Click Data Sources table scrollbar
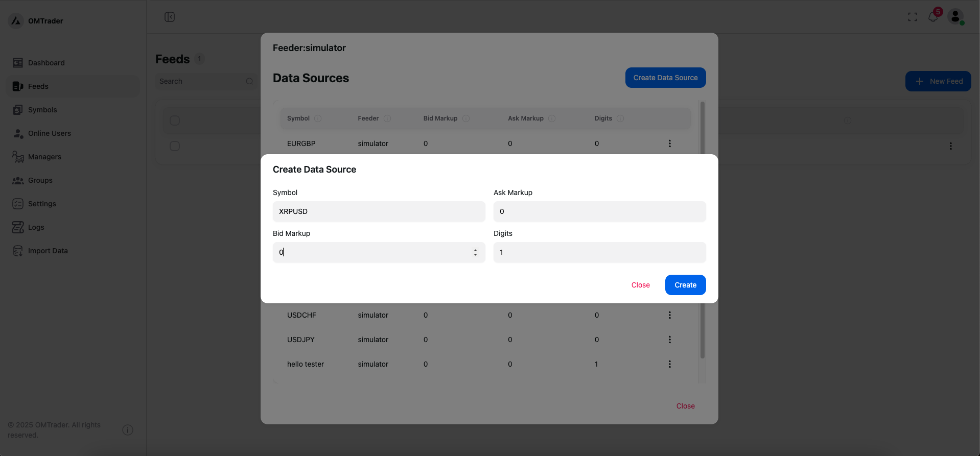The image size is (980, 456). 703,230
